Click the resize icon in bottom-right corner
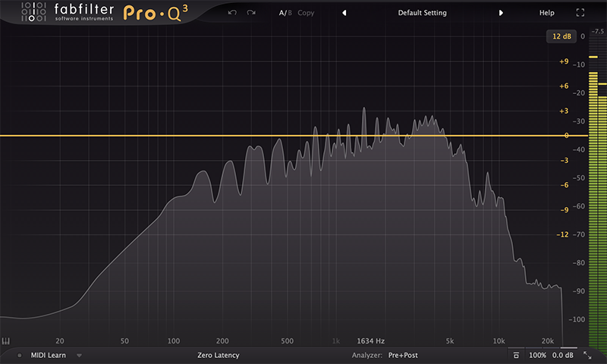Viewport: 607px width, 364px height. (587, 355)
